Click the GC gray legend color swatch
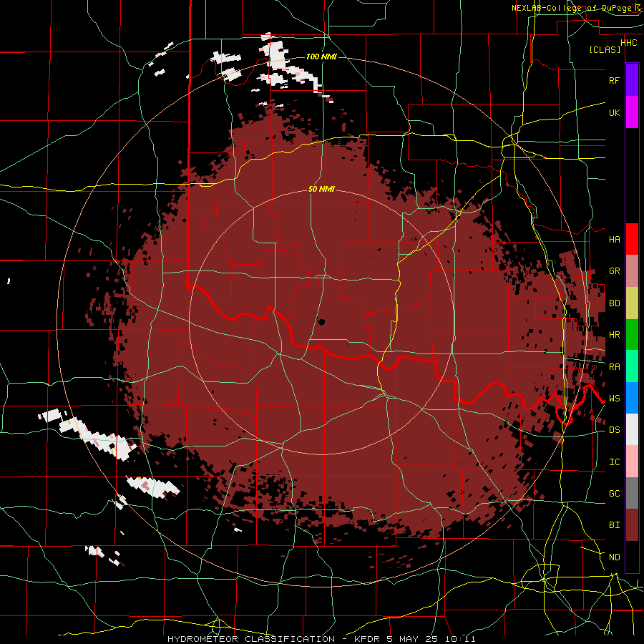 pos(632,493)
